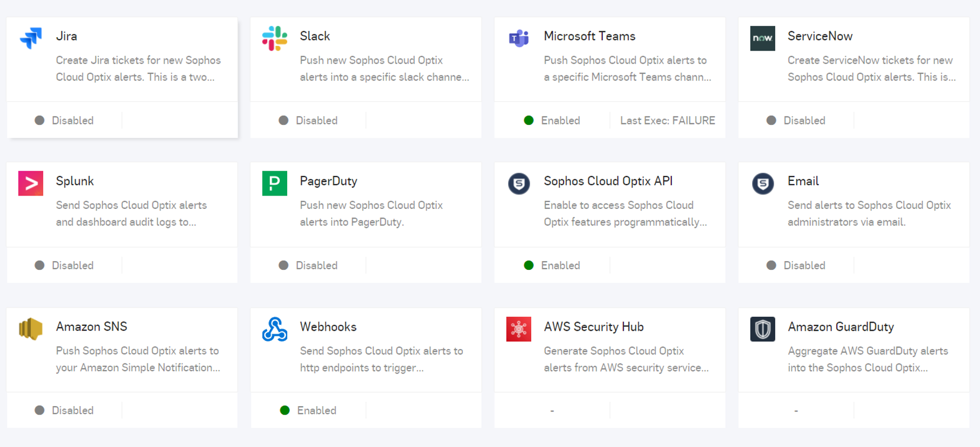
Task: Click the Splunk logo icon
Action: [x=31, y=184]
